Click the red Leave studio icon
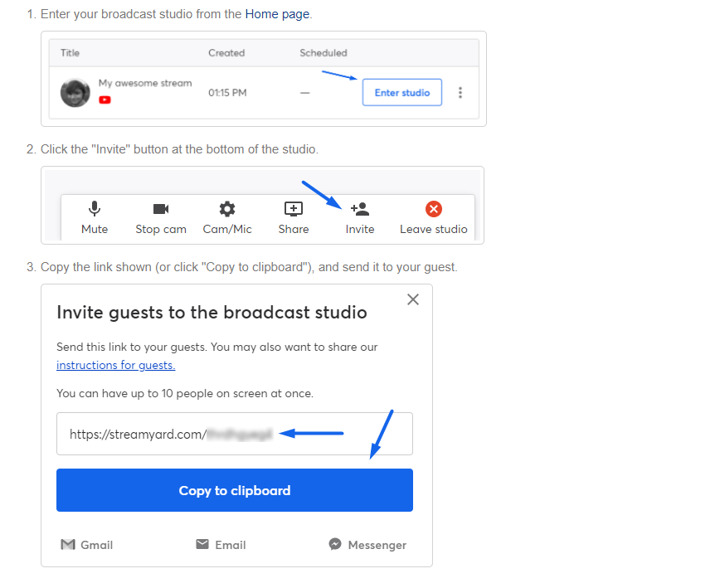Image resolution: width=725 pixels, height=588 pixels. pos(434,209)
